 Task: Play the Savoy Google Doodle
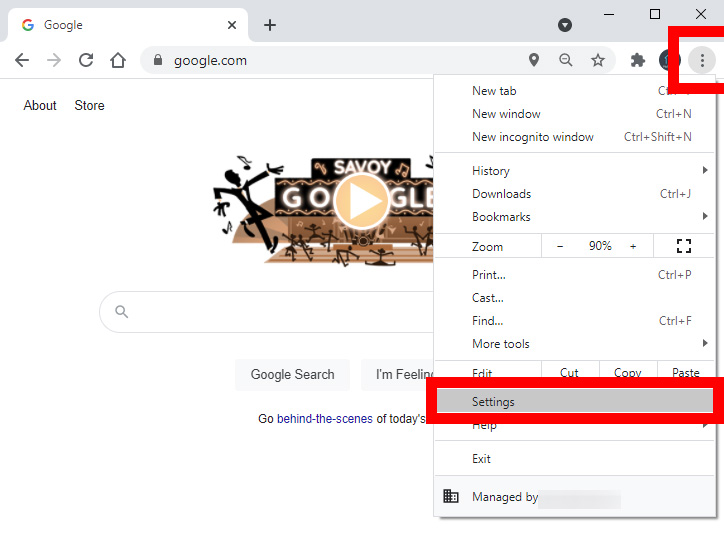click(x=361, y=201)
